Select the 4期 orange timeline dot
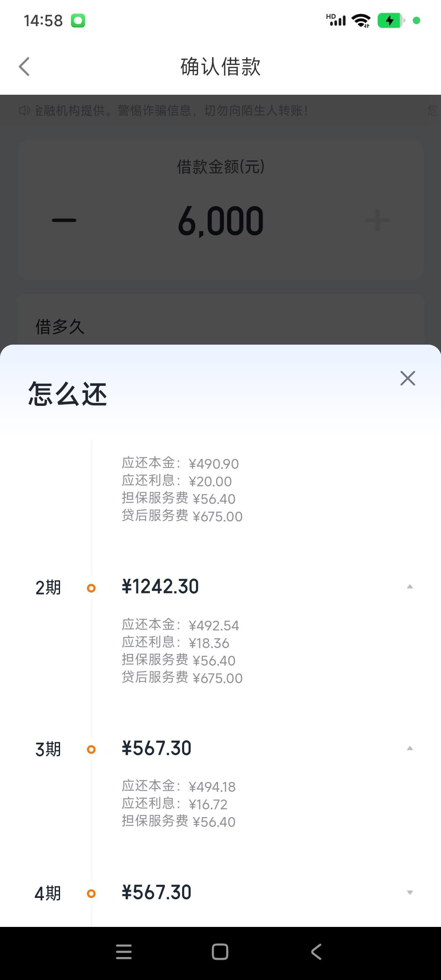This screenshot has width=441, height=980. (91, 893)
